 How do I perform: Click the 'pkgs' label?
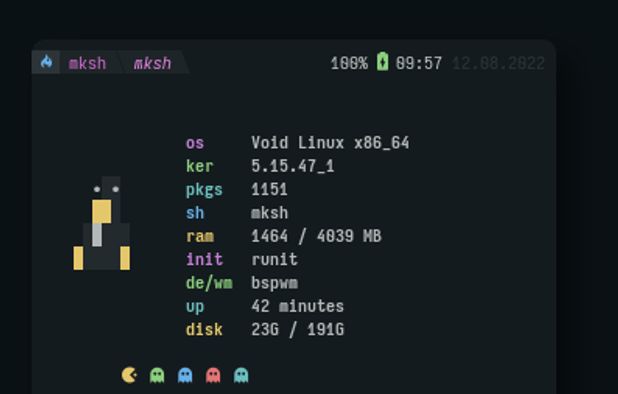pyautogui.click(x=204, y=190)
